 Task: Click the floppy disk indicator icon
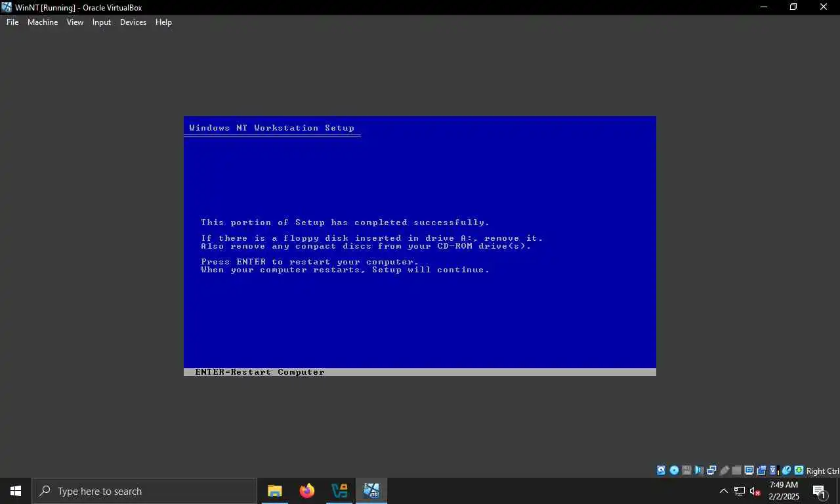point(686,471)
